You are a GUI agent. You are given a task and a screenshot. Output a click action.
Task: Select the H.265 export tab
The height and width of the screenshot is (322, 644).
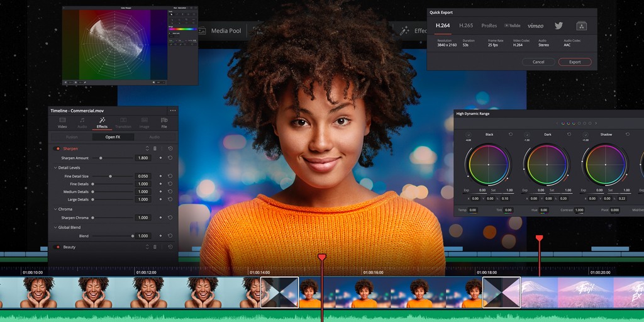[466, 25]
